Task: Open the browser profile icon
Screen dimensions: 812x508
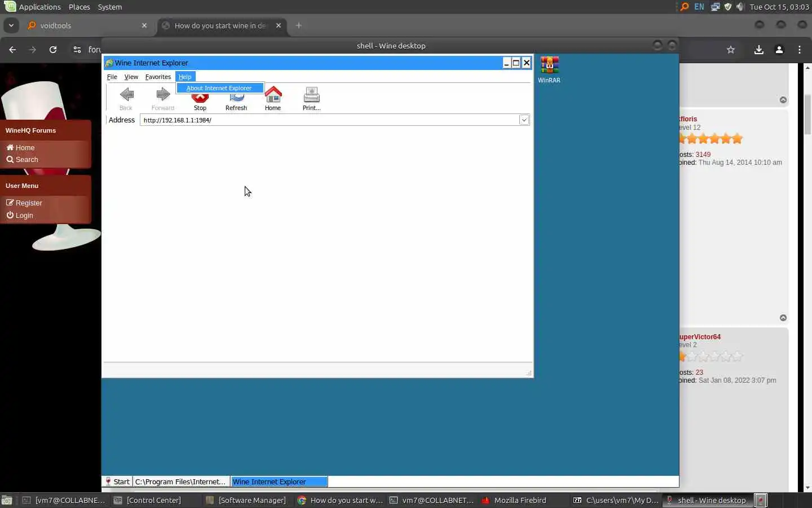Action: click(x=779, y=50)
